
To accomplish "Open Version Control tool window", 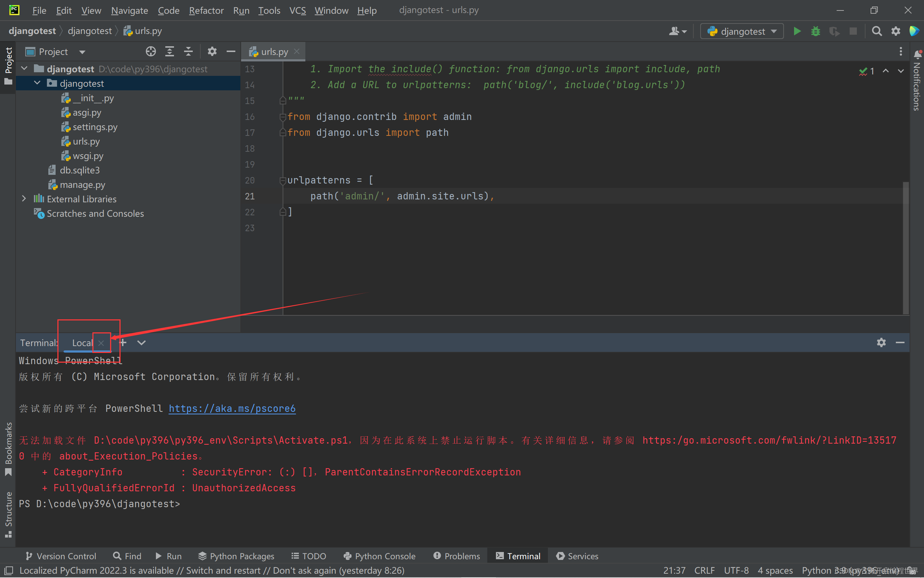I will (61, 556).
